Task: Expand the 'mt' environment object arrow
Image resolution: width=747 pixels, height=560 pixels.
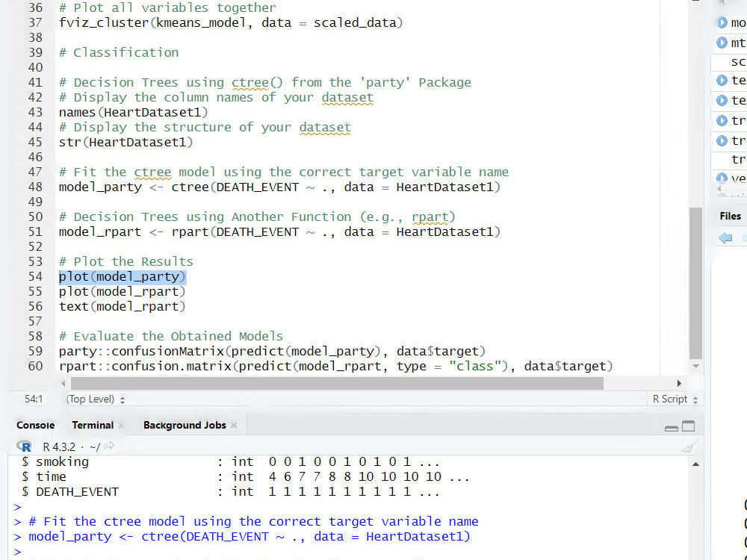Action: 722,43
